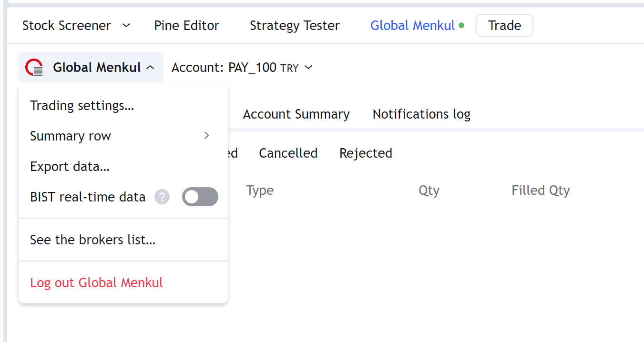Select the Global Menkul panel tab
644x342 pixels.
(x=412, y=25)
